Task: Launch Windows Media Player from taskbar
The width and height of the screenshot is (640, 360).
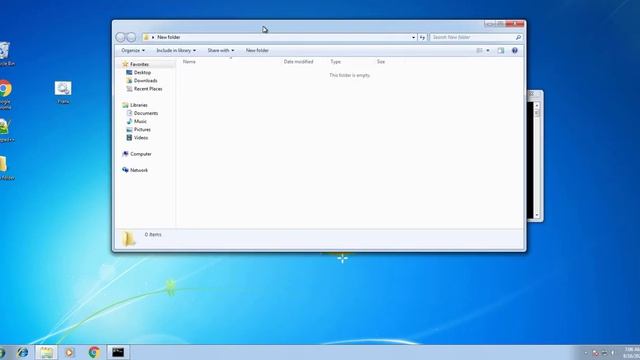Action: coord(70,352)
